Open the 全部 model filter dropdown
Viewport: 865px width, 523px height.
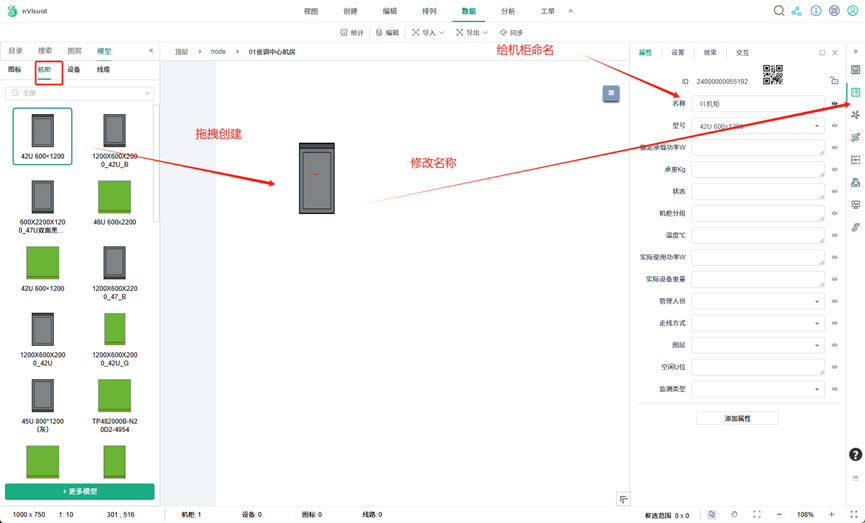(x=80, y=93)
